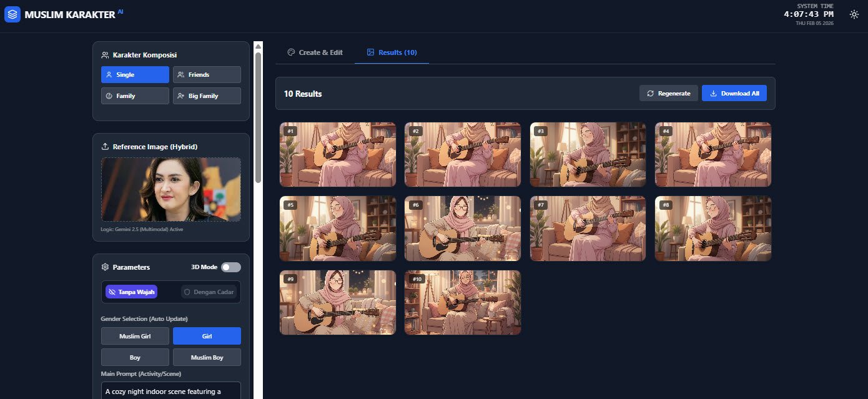
Task: Select the Single composition option
Action: click(135, 75)
